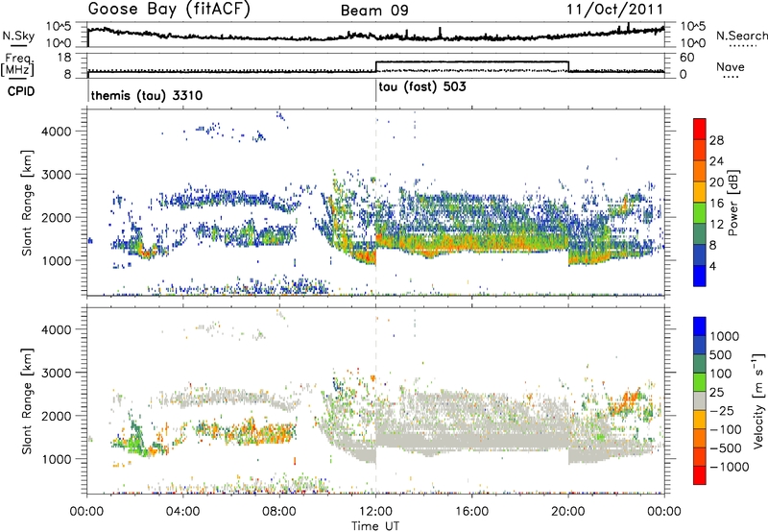Click the '3000' tick on velocity panel axis

[x=57, y=373]
